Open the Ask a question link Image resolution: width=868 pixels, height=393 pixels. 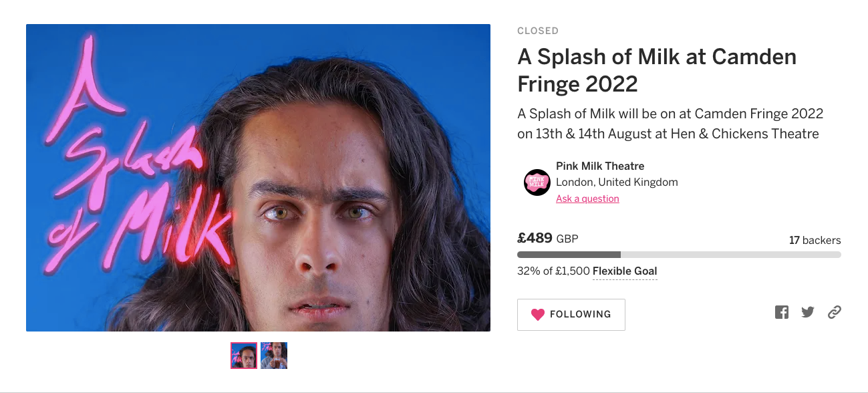[x=587, y=199]
